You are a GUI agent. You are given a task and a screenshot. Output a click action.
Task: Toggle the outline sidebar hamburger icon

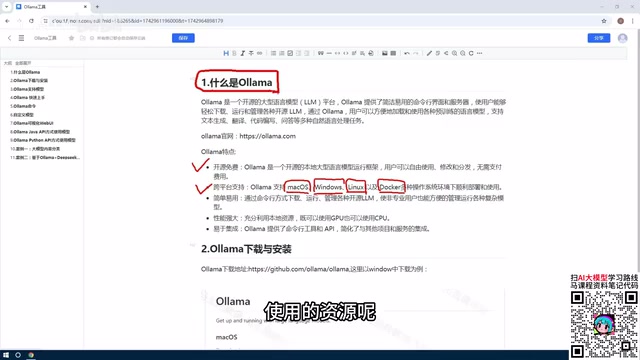[x=21, y=38]
